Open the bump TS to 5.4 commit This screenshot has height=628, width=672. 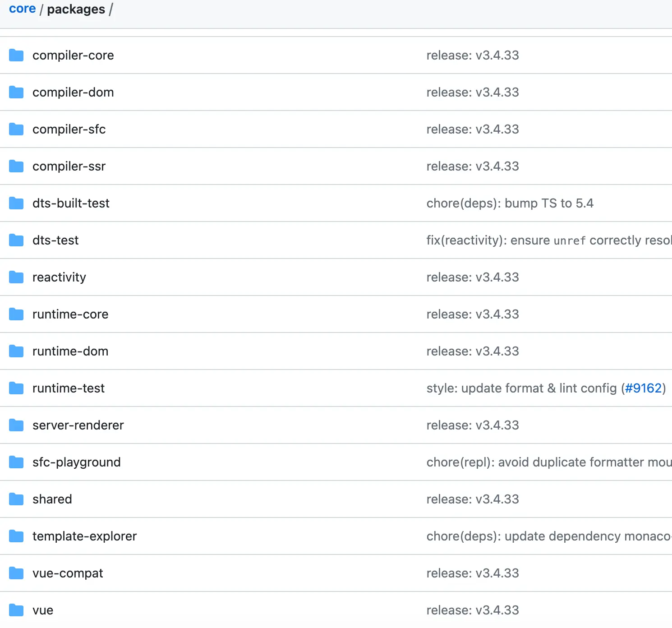click(x=510, y=203)
